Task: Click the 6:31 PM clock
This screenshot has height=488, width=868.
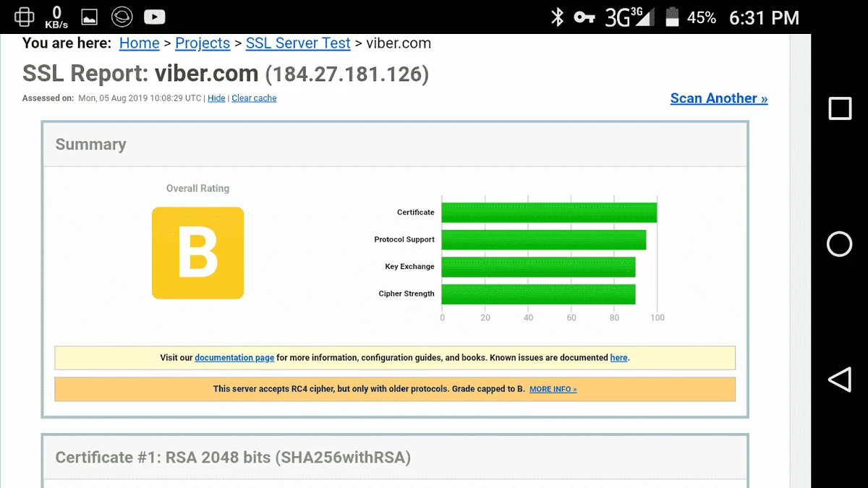Action: (764, 17)
